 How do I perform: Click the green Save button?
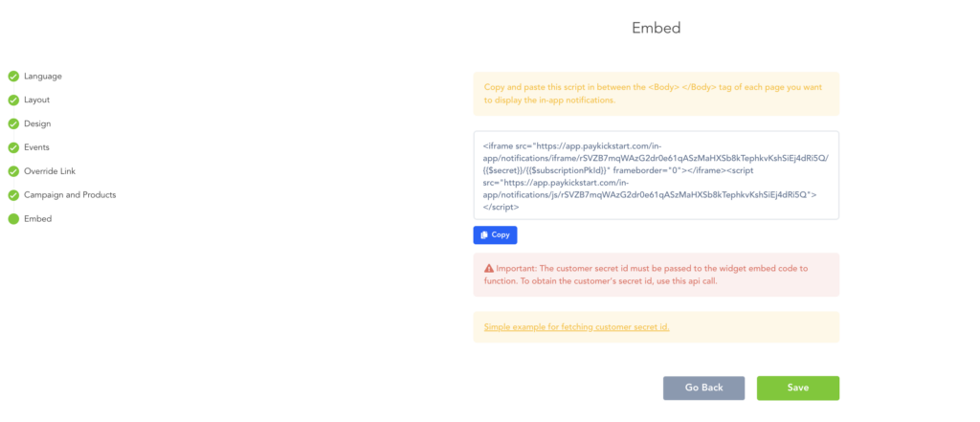point(797,388)
